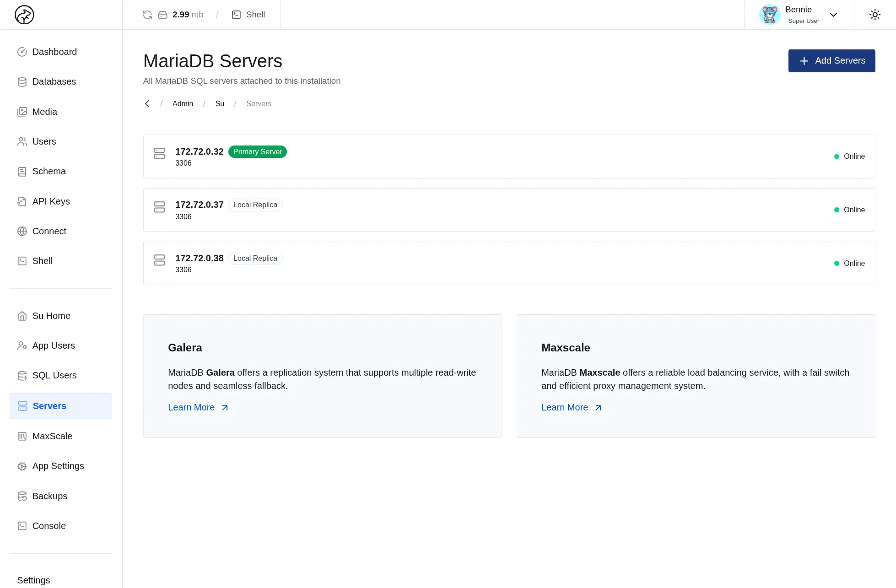Click the Servers stack icon in sidebar
This screenshot has height=588, width=896.
click(x=22, y=406)
